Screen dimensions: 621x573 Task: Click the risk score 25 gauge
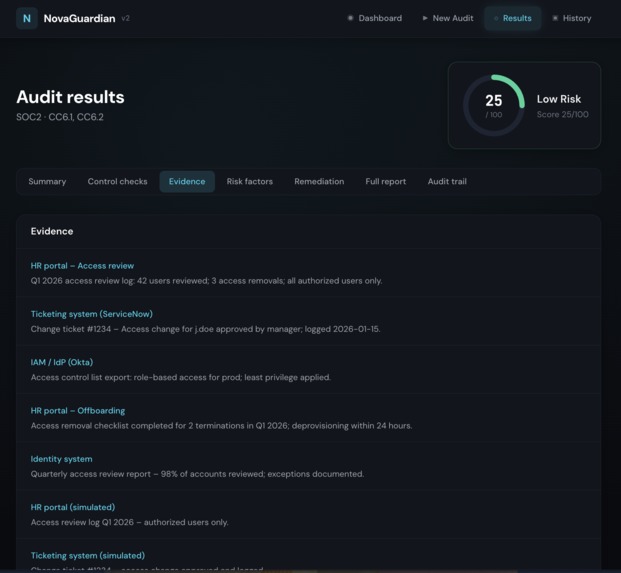[493, 105]
